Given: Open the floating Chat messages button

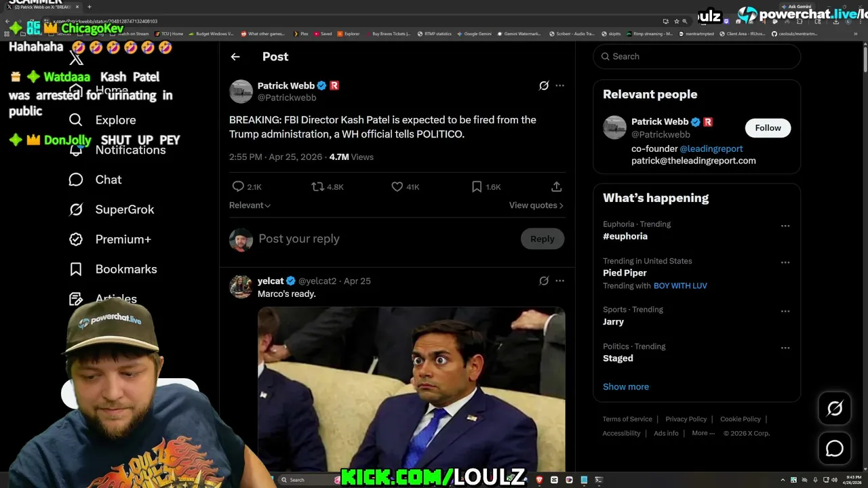Looking at the screenshot, I should (x=835, y=449).
